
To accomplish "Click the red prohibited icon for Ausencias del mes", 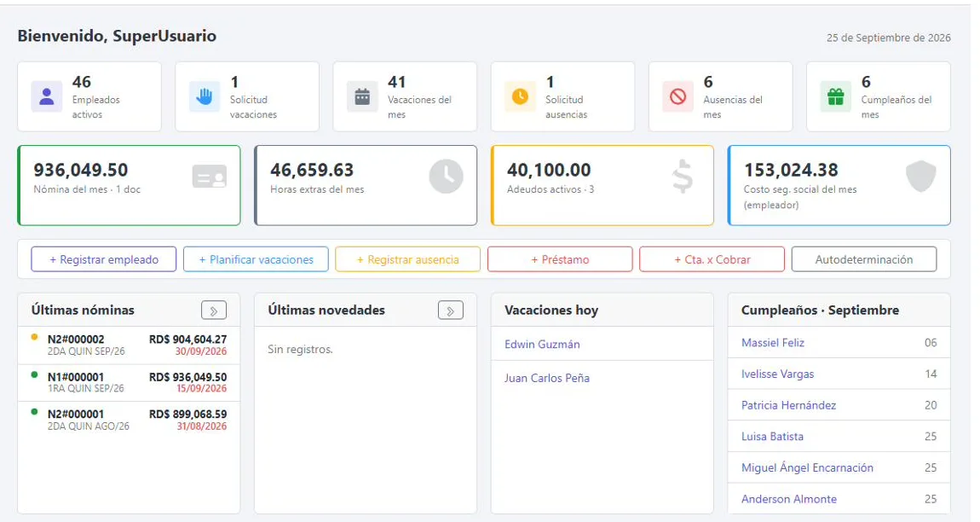I will coord(678,96).
